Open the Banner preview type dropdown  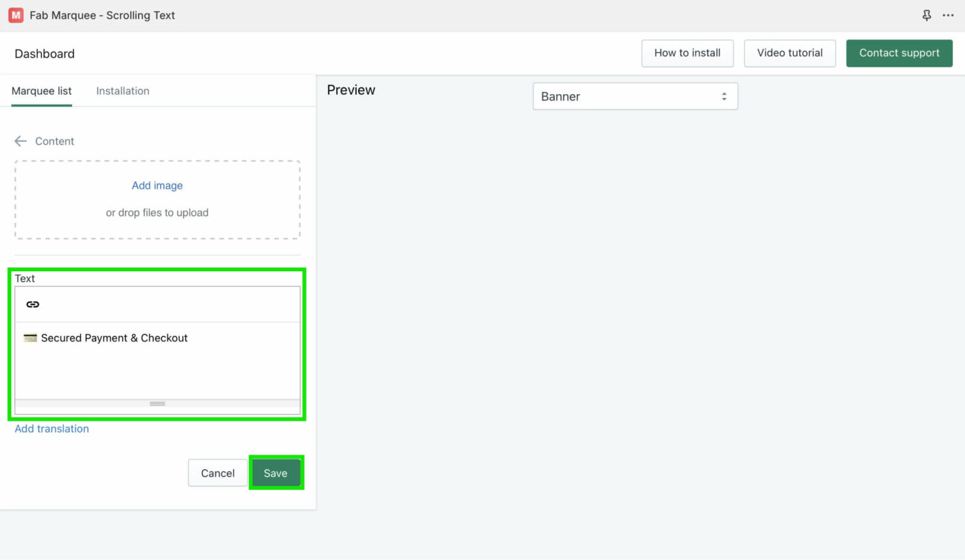[x=635, y=96]
